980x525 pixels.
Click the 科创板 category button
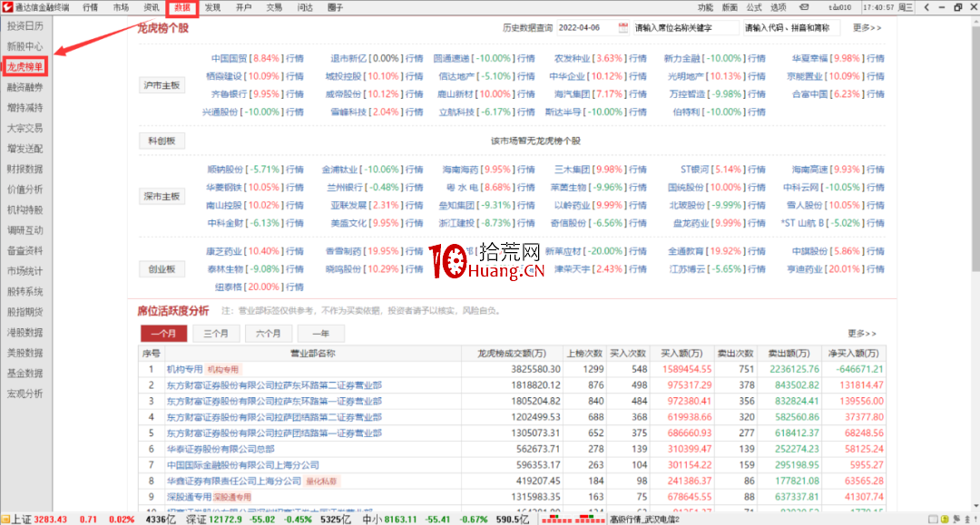(162, 141)
